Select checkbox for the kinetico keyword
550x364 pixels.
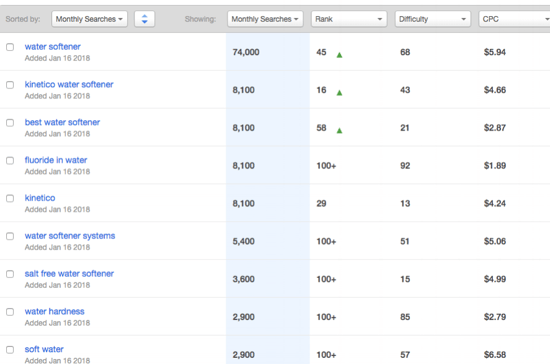tap(10, 198)
